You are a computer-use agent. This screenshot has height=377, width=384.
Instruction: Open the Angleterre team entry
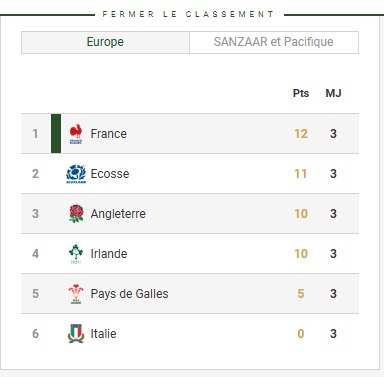pyautogui.click(x=118, y=214)
